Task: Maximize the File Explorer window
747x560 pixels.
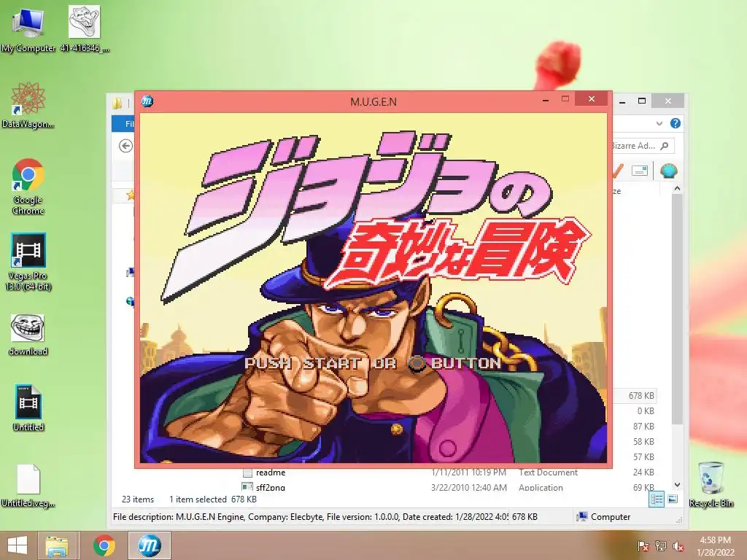Action: click(x=642, y=101)
